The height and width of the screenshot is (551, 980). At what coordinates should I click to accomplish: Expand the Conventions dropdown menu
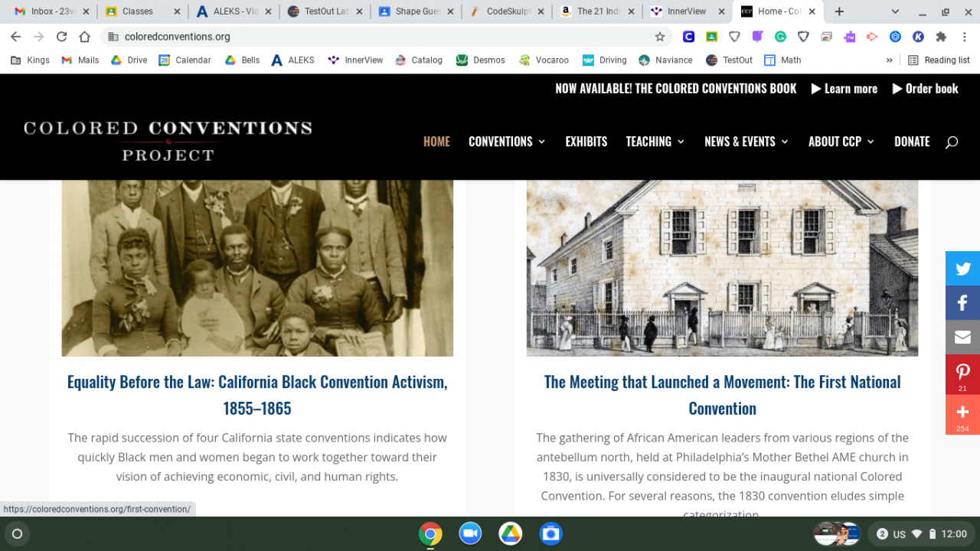pyautogui.click(x=507, y=142)
